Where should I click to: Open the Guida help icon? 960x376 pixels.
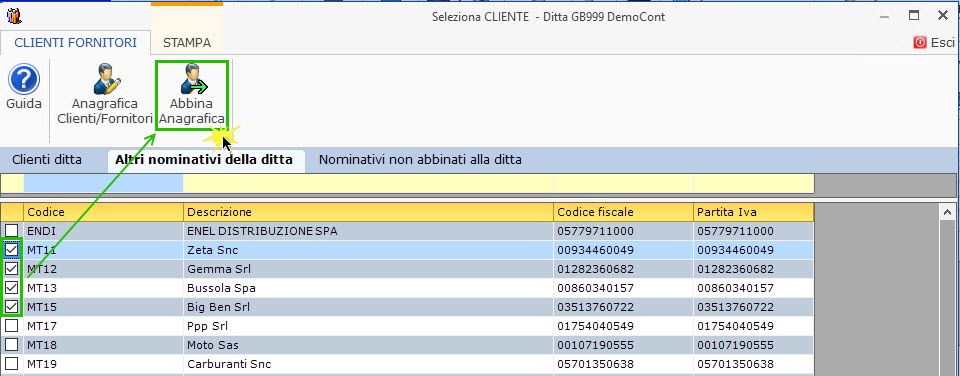point(24,80)
